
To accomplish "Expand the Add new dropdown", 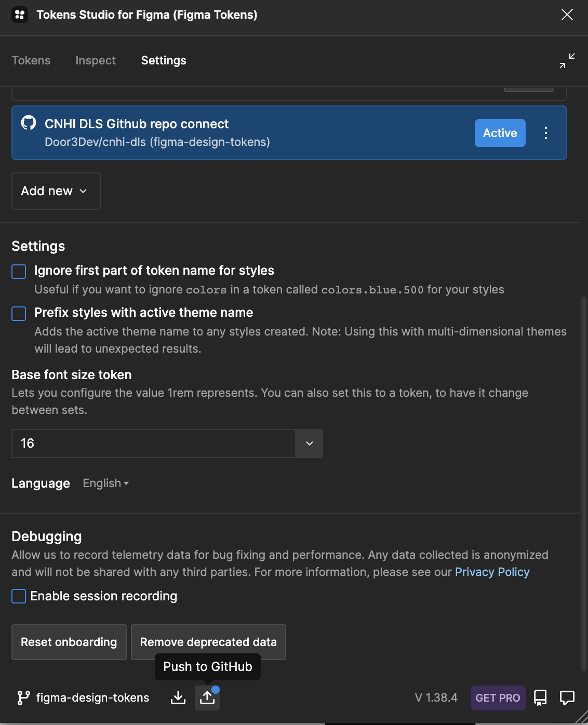I will [56, 191].
